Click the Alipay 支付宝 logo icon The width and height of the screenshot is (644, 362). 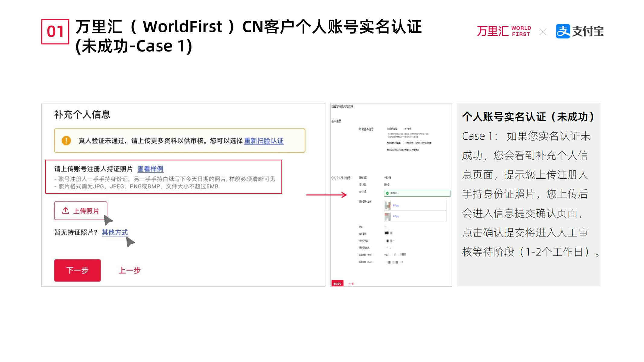pyautogui.click(x=563, y=31)
